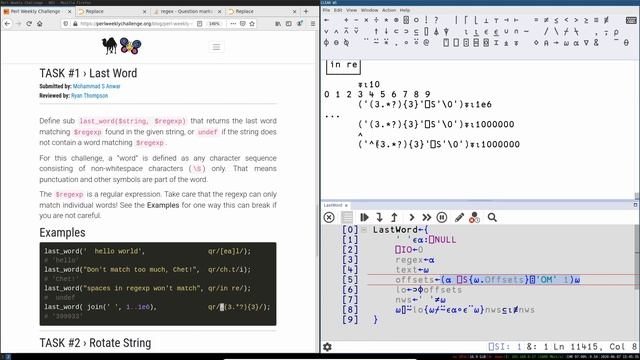Viewport: 640px width, 360px height.
Task: Click line number [5] in LastWord editor
Action: [350, 280]
